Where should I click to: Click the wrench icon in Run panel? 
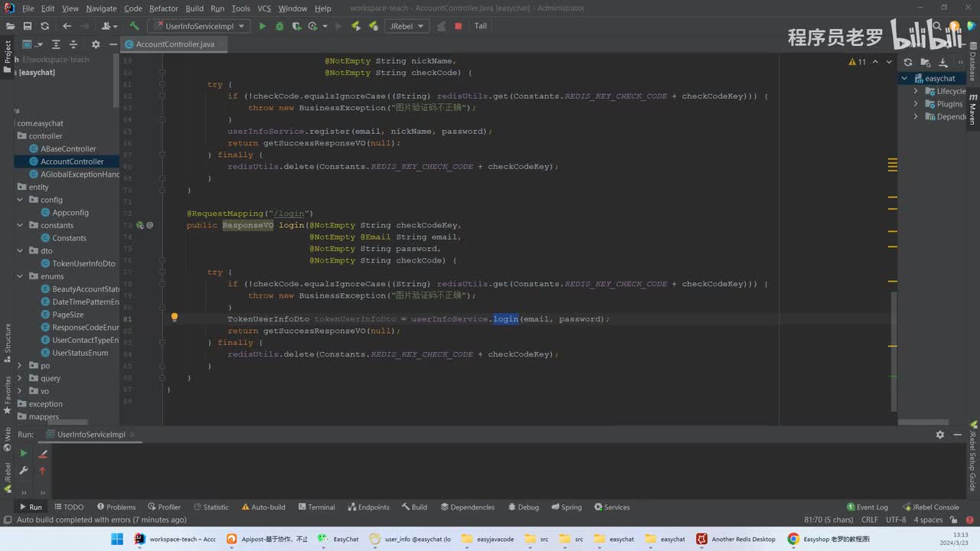pos(24,471)
